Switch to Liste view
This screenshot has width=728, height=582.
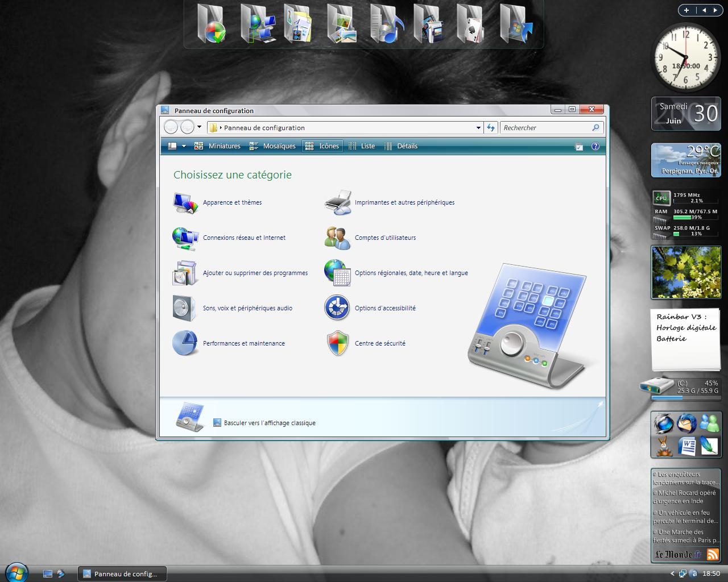point(362,146)
